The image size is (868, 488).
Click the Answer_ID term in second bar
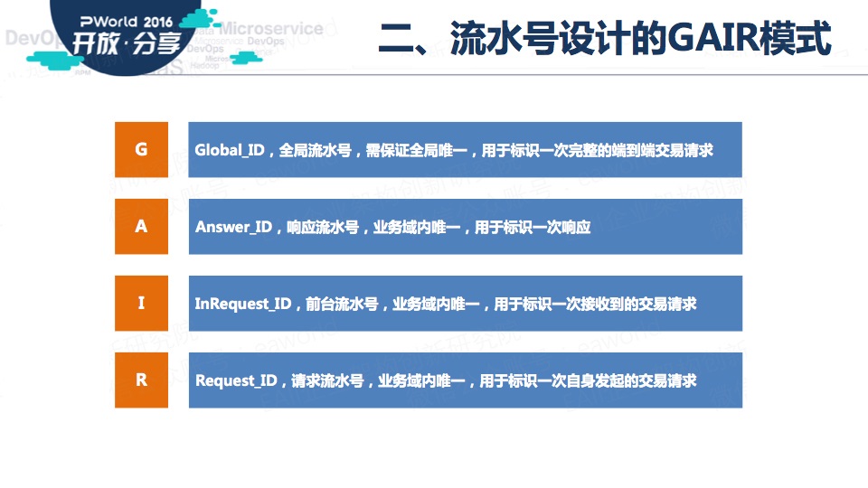pyautogui.click(x=234, y=227)
